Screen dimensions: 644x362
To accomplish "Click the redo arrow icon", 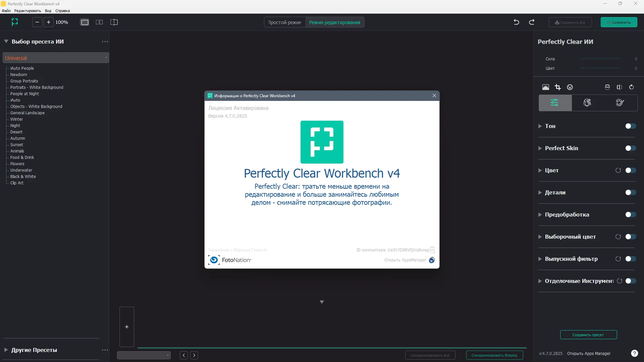I will (532, 22).
